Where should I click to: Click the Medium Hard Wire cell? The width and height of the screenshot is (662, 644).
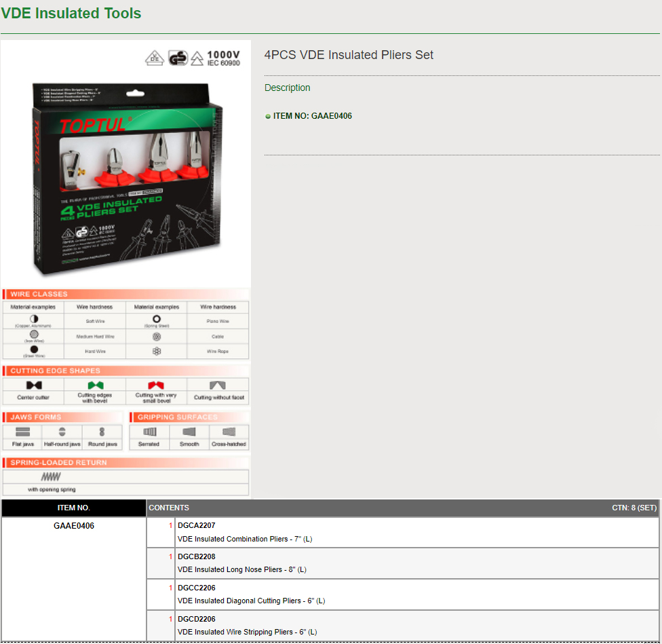pos(95,337)
